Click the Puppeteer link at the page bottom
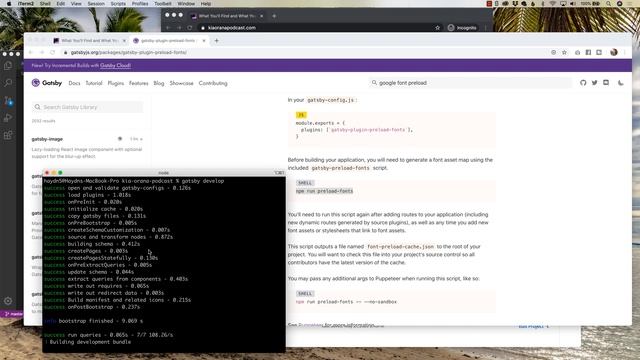The width and height of the screenshot is (640, 360). [x=311, y=324]
